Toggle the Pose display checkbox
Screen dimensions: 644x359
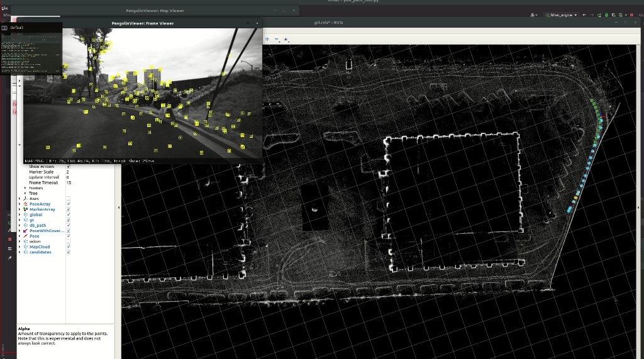tap(68, 236)
